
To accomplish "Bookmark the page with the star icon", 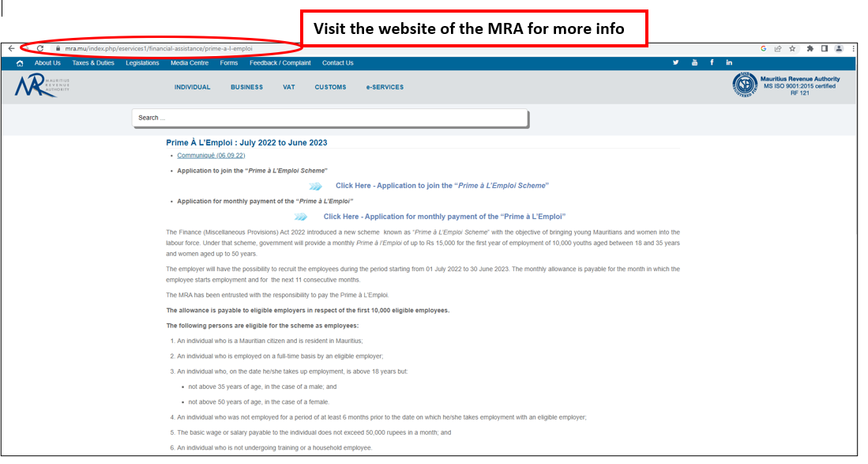I will coord(792,49).
